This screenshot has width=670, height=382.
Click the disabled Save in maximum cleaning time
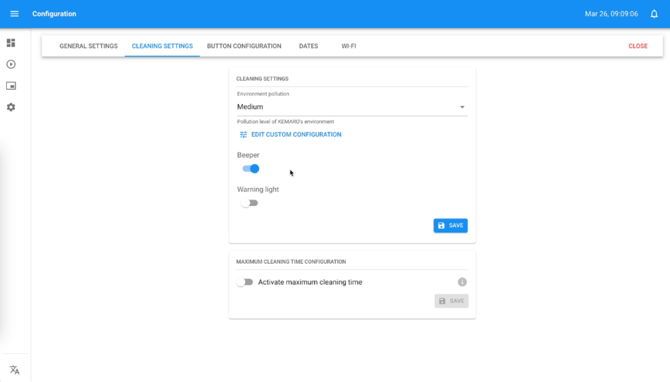coord(451,301)
